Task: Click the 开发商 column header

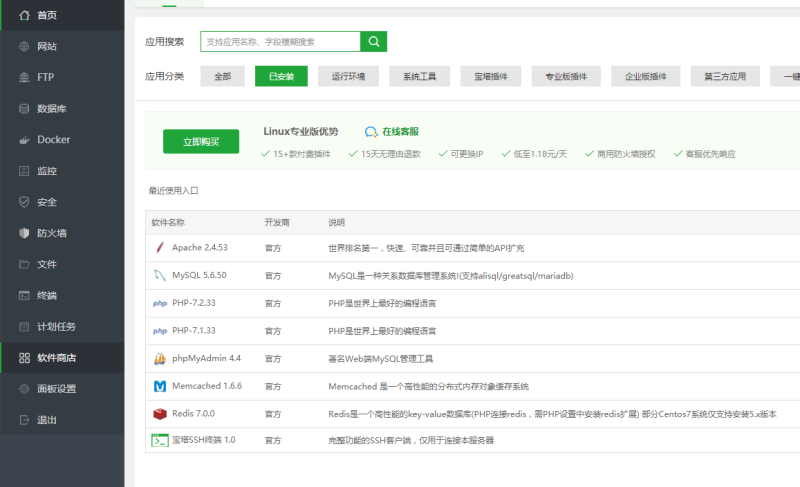Action: [277, 222]
